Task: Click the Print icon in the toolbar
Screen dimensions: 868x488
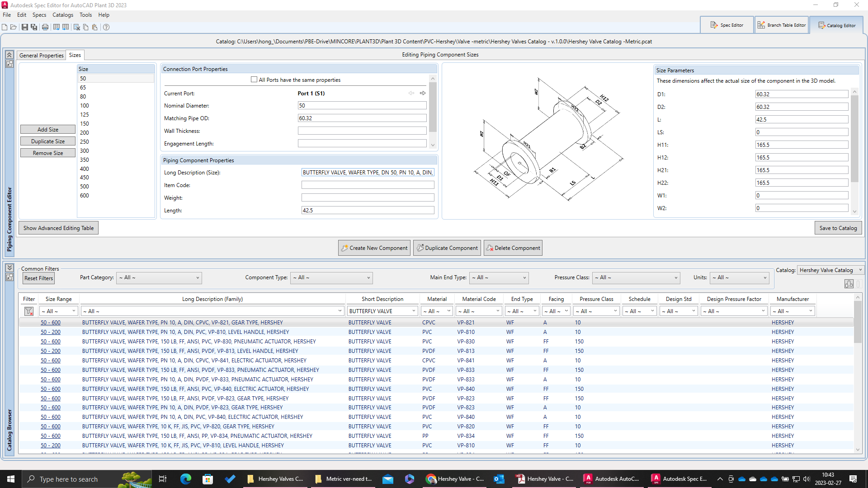Action: point(45,27)
